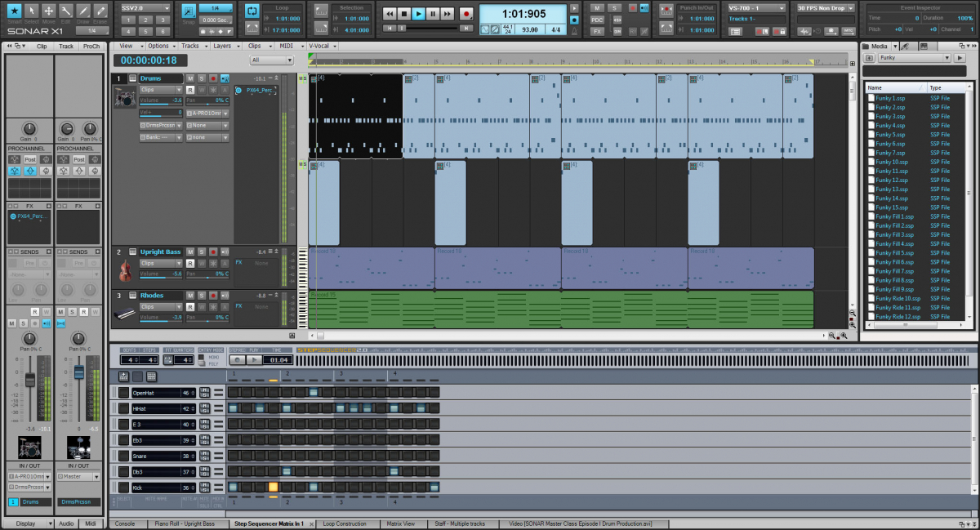Viewport: 980px width, 530px height.
Task: Solo the Upright Bass track
Action: (201, 252)
